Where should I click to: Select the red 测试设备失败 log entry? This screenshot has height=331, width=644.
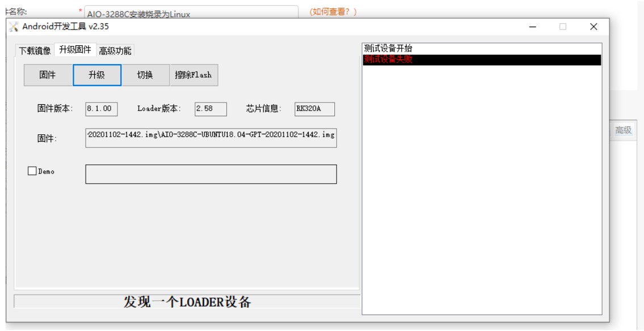[x=482, y=60]
